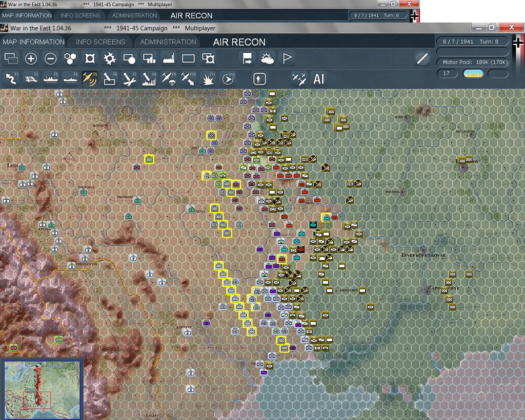The height and width of the screenshot is (420, 525).
Task: Click the pennant flag icon
Action: 287,58
